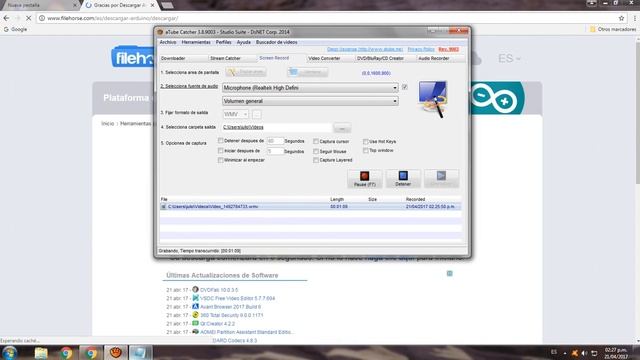
Task: Enable Detener después de checkbox
Action: (x=220, y=141)
